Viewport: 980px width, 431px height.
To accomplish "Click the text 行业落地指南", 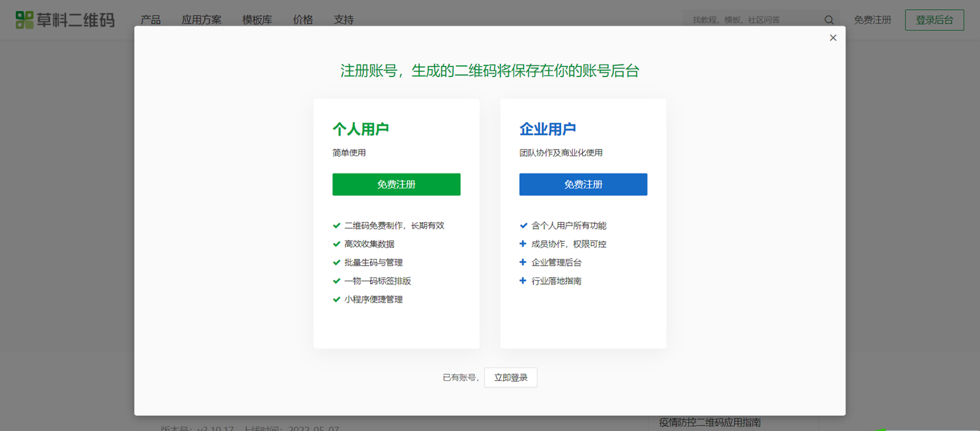I will 557,281.
